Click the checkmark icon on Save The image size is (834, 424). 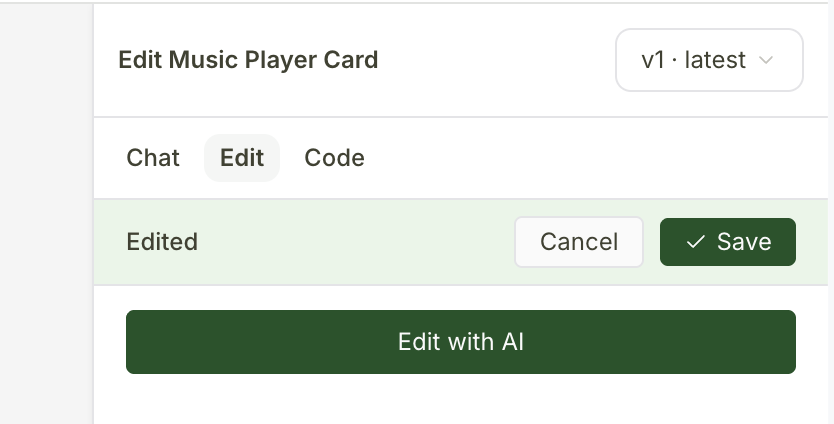(696, 242)
